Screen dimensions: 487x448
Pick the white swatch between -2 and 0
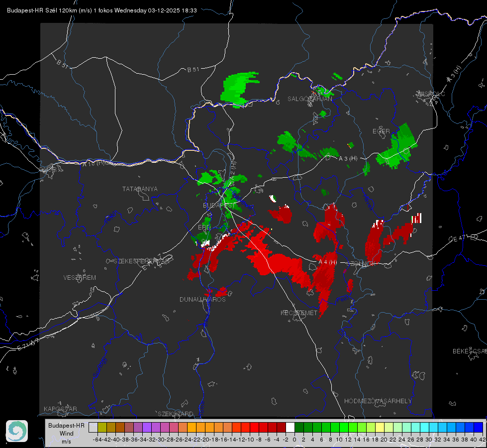290,427
